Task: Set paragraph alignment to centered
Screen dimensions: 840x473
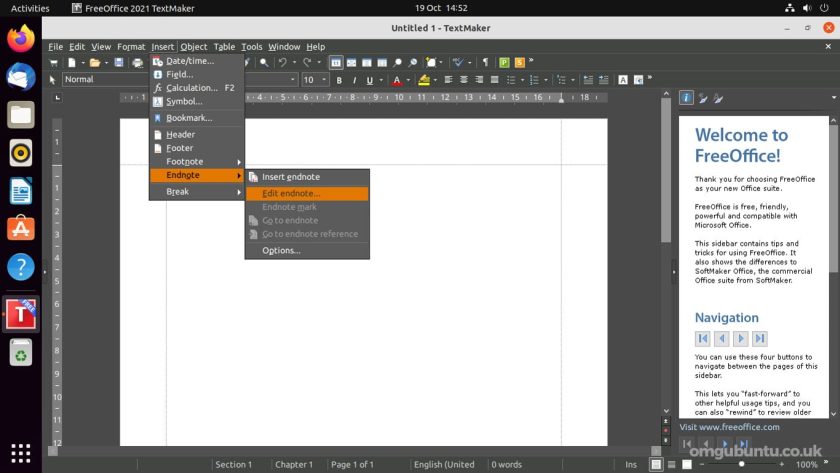Action: point(464,80)
